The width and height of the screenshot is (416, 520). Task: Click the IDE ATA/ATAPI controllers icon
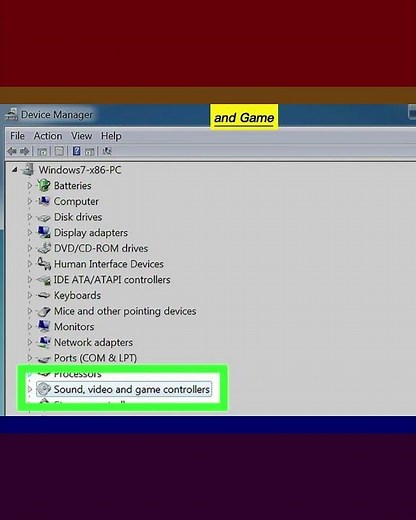44,280
